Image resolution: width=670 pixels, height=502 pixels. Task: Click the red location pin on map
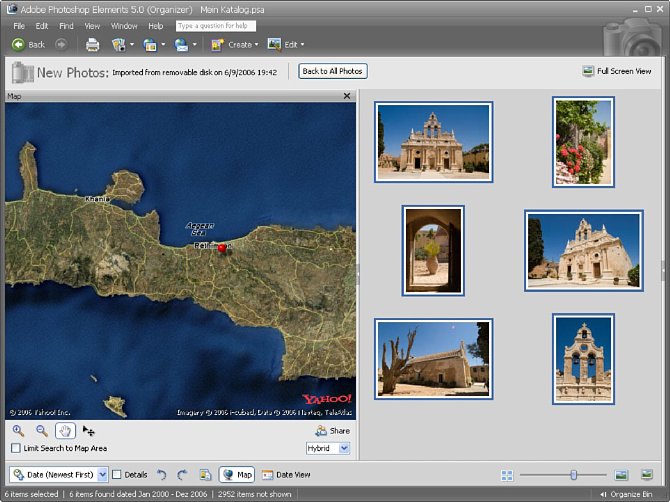point(221,248)
